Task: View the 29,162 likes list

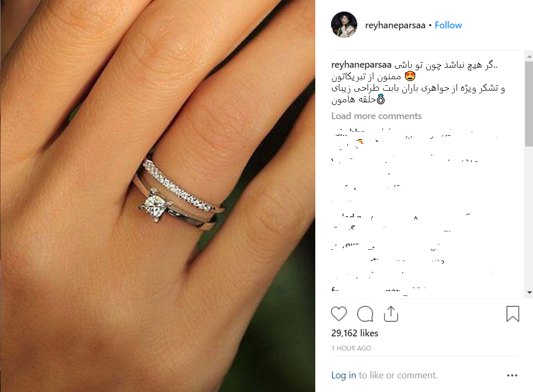Action: pos(355,333)
